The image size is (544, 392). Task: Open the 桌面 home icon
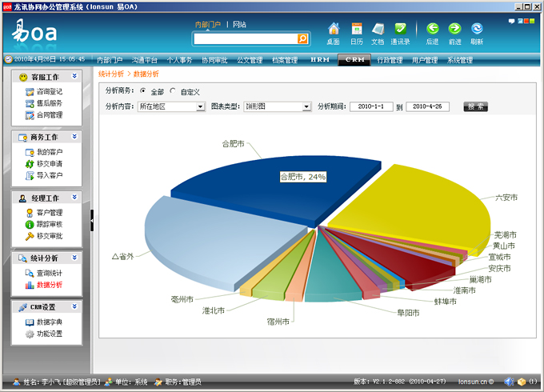coord(334,34)
